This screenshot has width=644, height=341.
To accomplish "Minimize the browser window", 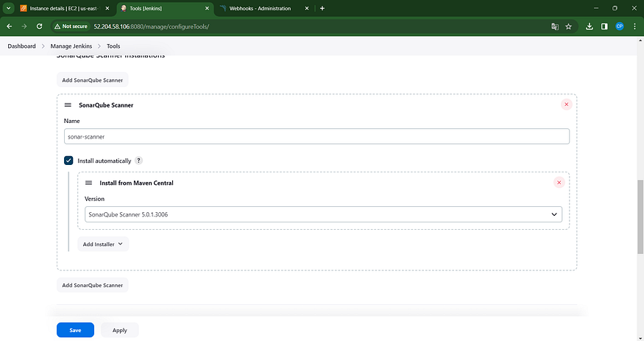I will click(x=596, y=8).
